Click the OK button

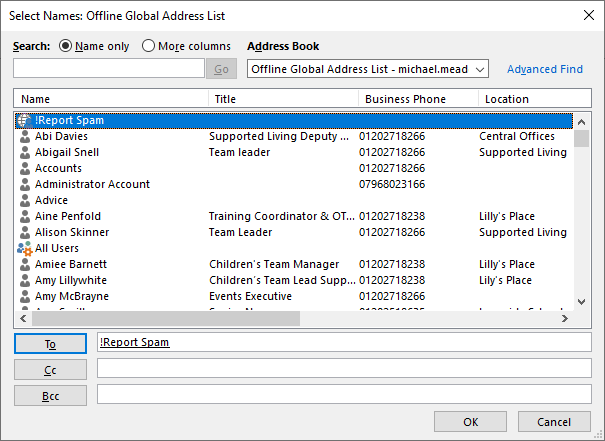(x=470, y=422)
